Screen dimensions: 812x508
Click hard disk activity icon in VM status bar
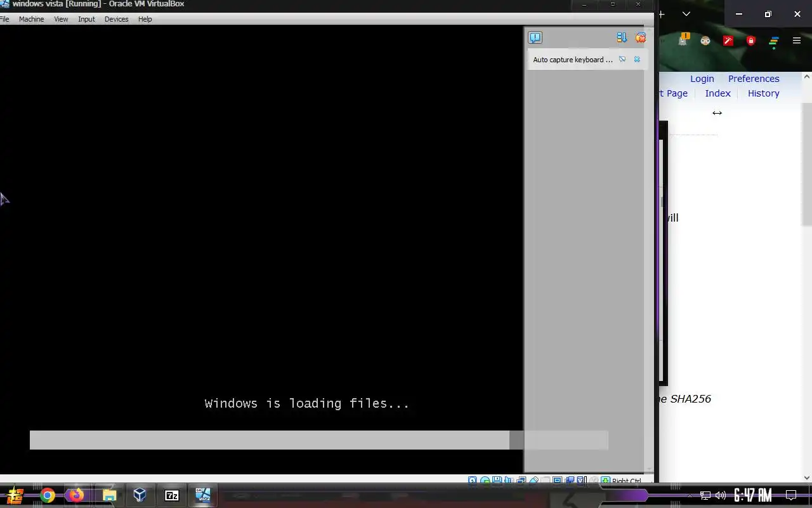(x=473, y=481)
